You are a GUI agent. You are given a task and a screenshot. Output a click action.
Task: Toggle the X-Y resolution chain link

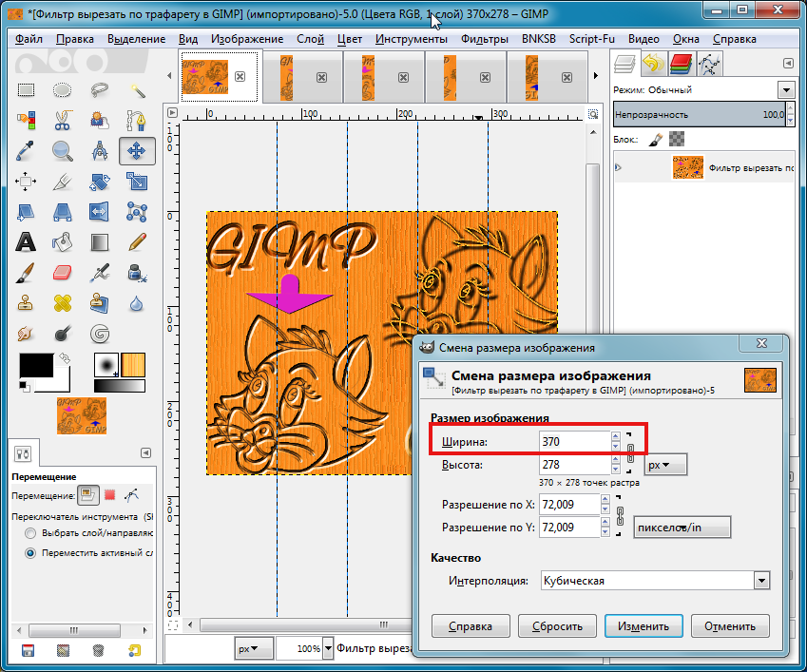tap(620, 515)
